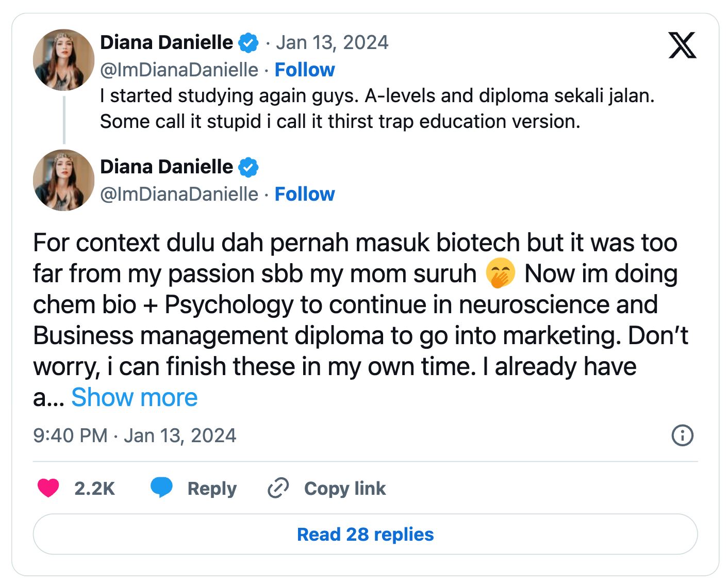Image resolution: width=728 pixels, height=582 pixels.
Task: Like the tweet using the heart icon
Action: [49, 488]
